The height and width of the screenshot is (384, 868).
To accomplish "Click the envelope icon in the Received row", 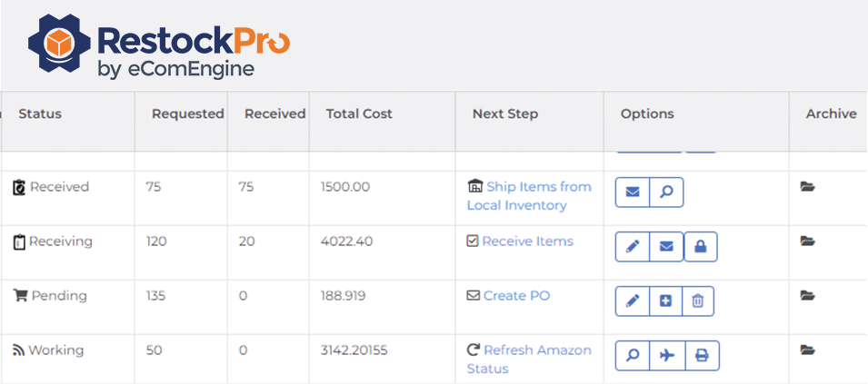I will pyautogui.click(x=633, y=192).
